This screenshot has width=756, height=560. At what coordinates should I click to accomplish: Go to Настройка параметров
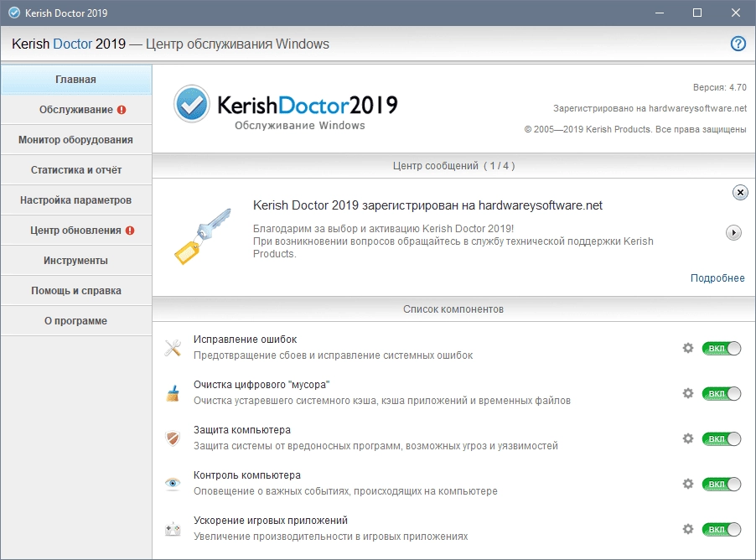[75, 200]
